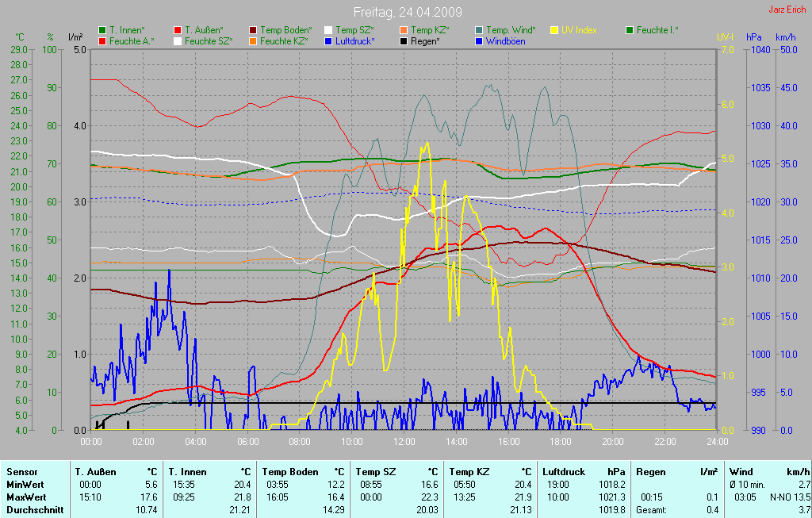Click the Jarz Erich author text
This screenshot has width=812, height=518.
(788, 10)
